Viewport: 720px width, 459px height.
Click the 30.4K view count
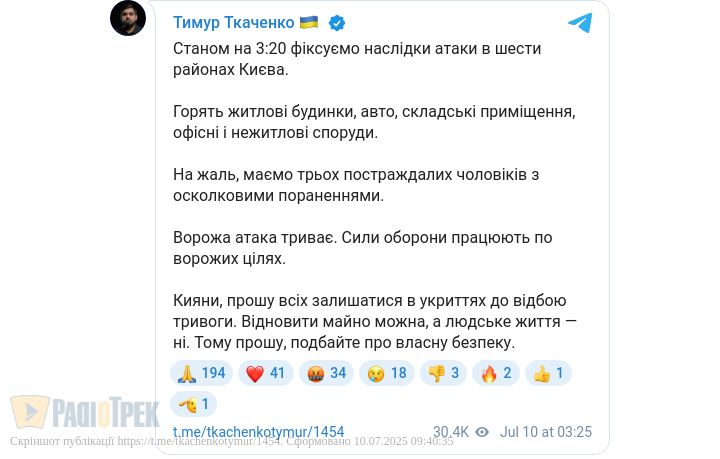tap(451, 432)
